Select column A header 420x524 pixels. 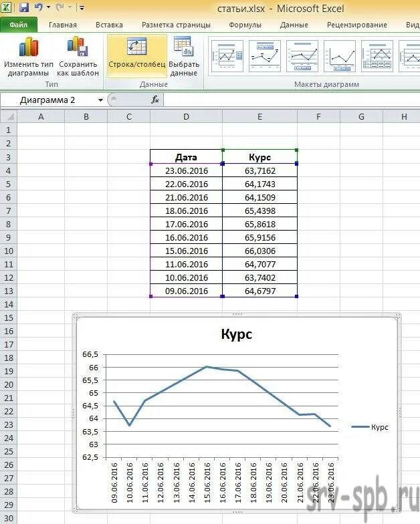coord(41,116)
